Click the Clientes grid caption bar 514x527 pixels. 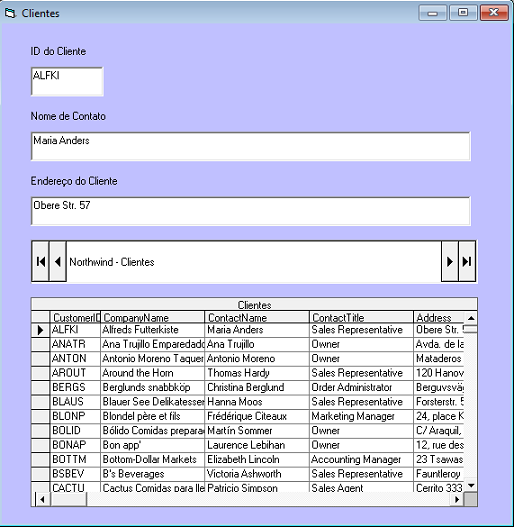(254, 305)
